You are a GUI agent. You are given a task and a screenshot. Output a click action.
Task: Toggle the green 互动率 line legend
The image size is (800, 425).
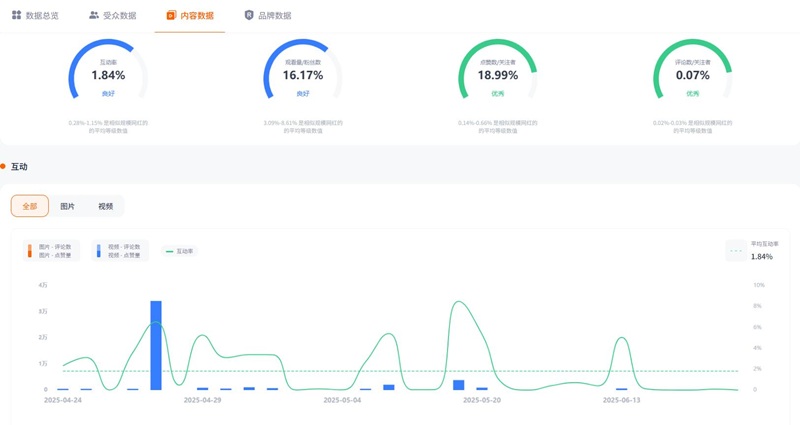(x=179, y=251)
